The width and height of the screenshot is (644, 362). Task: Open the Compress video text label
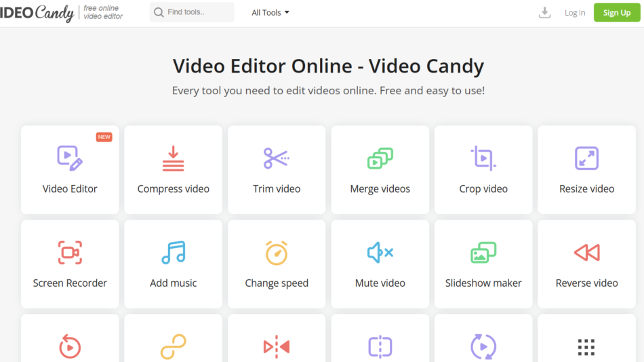(x=174, y=189)
